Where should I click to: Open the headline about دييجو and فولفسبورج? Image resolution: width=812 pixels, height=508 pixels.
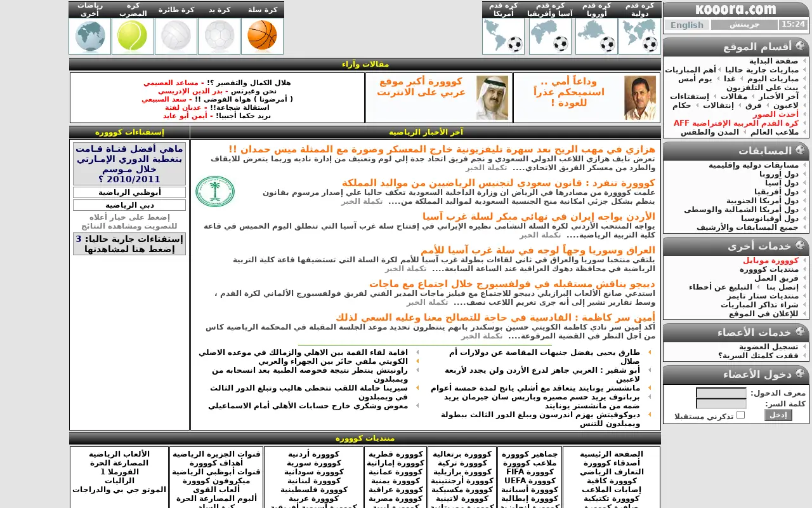click(512, 284)
